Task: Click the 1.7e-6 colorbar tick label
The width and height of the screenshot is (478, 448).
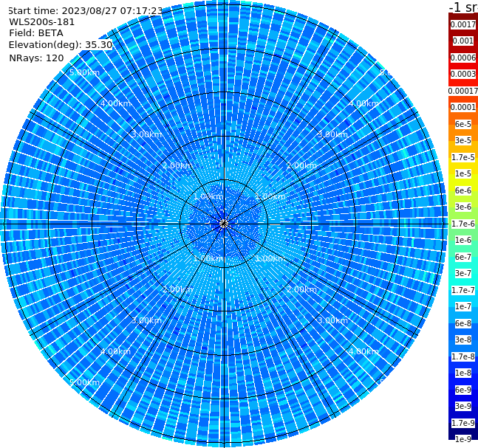Action: click(463, 224)
